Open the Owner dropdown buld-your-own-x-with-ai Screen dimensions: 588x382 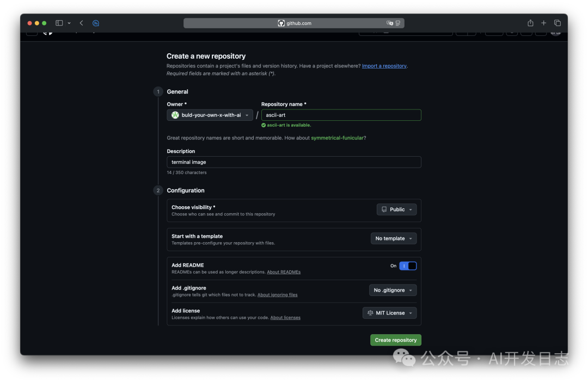pos(210,115)
